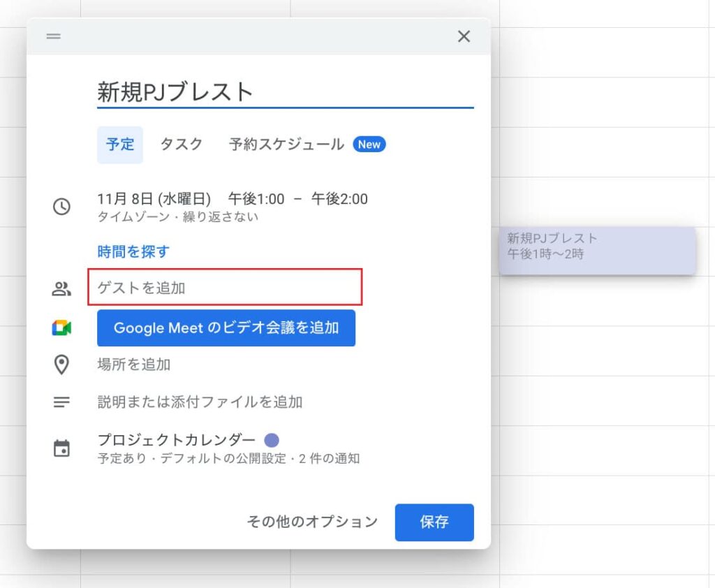Click the location pin icon
Viewport: 715px width, 588px height.
click(62, 365)
